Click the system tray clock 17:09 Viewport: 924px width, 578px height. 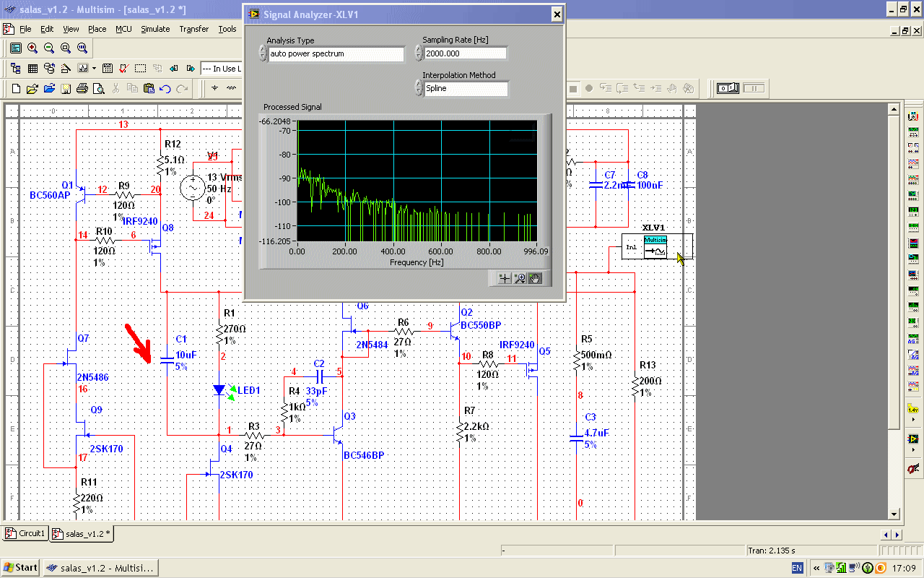tap(904, 569)
